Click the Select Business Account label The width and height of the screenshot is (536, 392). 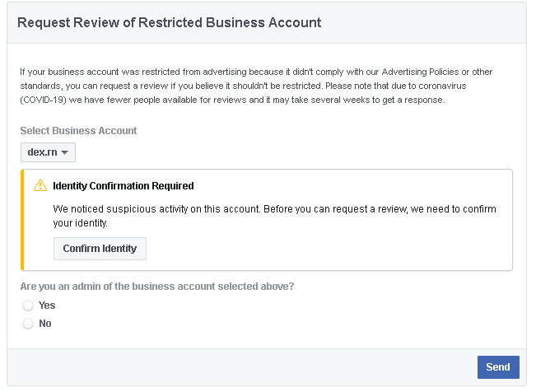78,131
